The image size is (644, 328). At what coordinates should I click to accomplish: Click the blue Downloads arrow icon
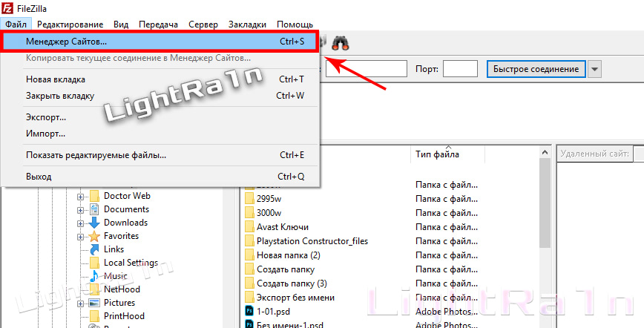(94, 223)
